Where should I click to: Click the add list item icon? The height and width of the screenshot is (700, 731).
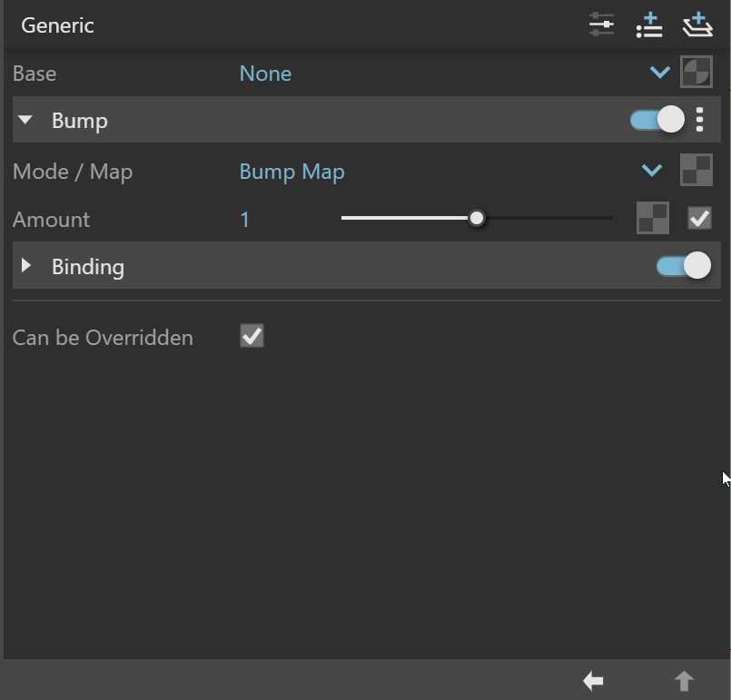pos(649,25)
